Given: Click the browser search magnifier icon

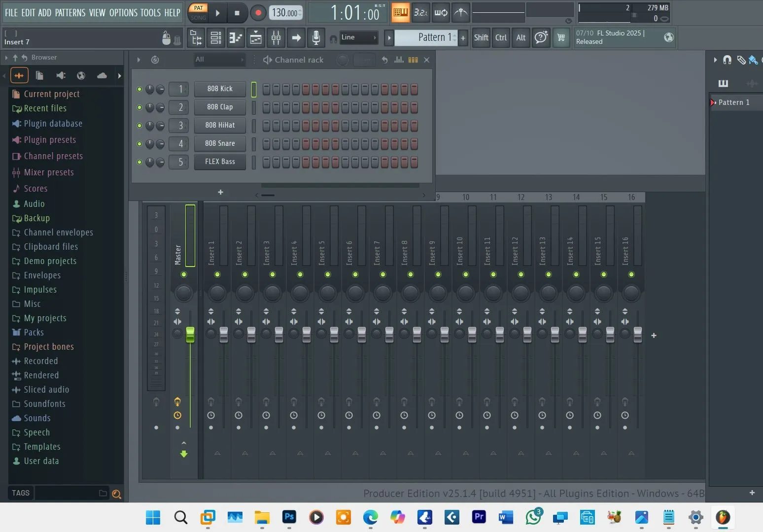Looking at the screenshot, I should point(117,494).
